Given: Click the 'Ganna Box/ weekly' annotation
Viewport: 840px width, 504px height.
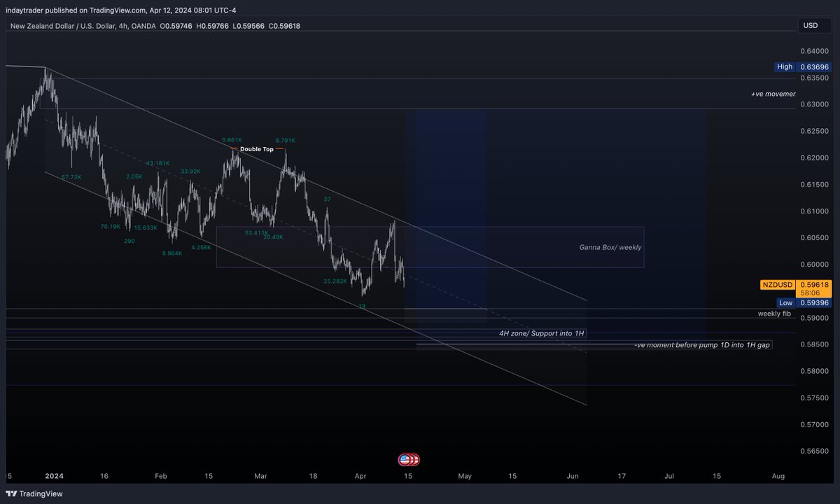Looking at the screenshot, I should coord(610,247).
